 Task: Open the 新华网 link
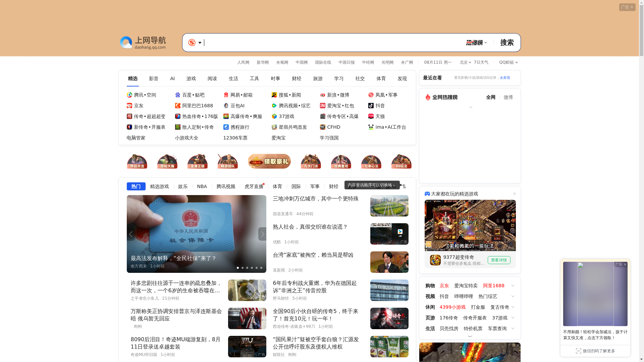point(263,62)
